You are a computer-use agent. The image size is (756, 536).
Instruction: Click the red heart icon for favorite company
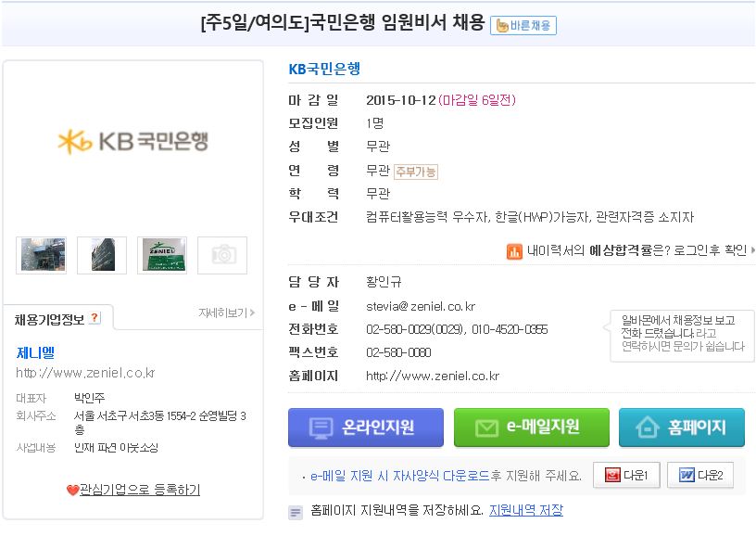click(x=73, y=491)
